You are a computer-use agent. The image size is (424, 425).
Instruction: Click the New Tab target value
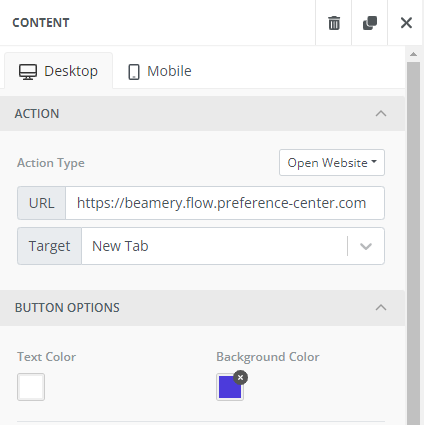tap(120, 246)
